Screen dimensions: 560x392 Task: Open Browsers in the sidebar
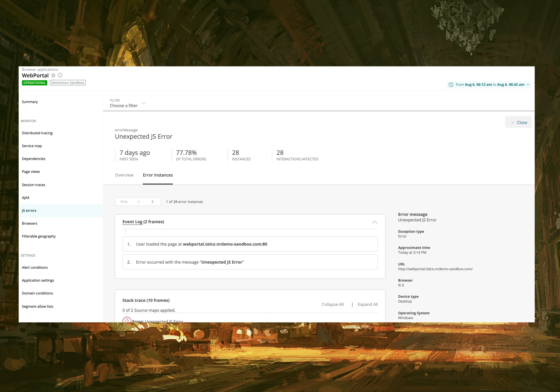coord(29,223)
